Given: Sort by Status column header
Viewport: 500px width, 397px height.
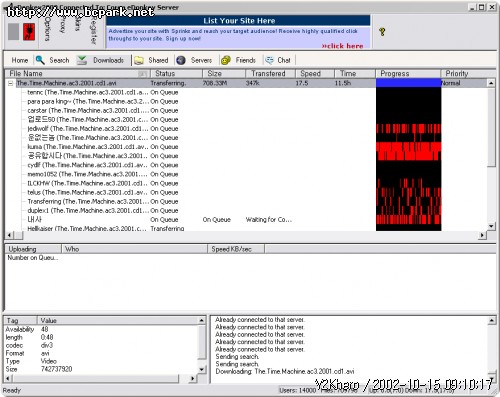Looking at the screenshot, I should pyautogui.click(x=176, y=73).
